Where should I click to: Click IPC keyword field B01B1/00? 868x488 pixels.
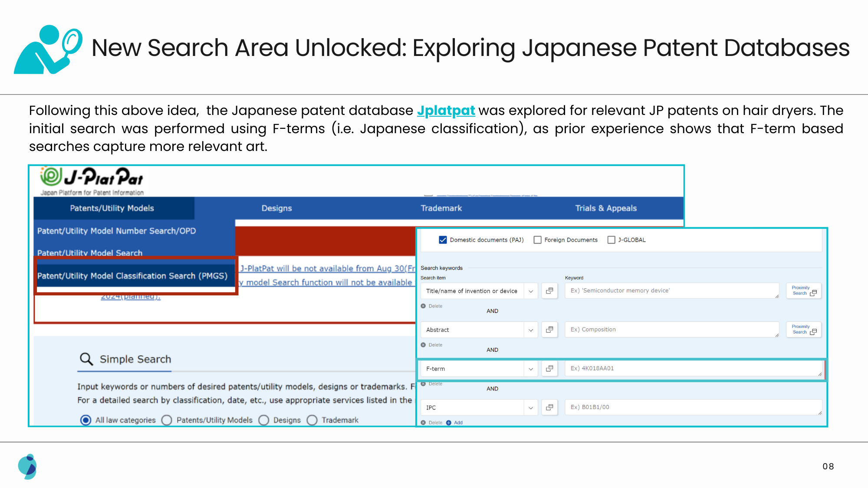694,407
